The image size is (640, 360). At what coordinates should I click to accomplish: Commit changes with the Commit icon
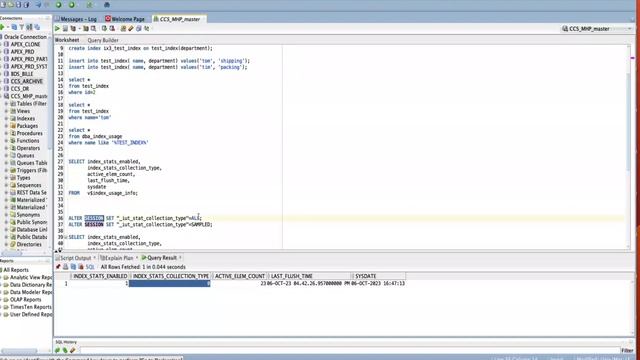click(104, 29)
